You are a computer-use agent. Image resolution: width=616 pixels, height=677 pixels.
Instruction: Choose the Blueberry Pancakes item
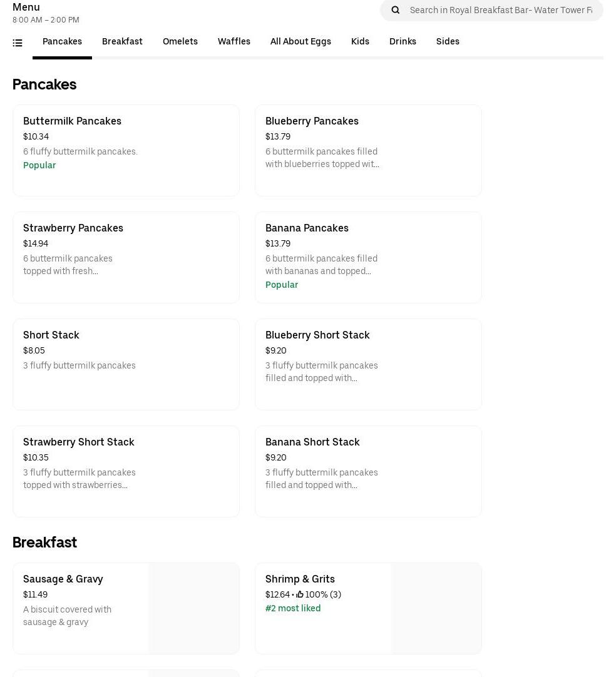click(x=368, y=150)
